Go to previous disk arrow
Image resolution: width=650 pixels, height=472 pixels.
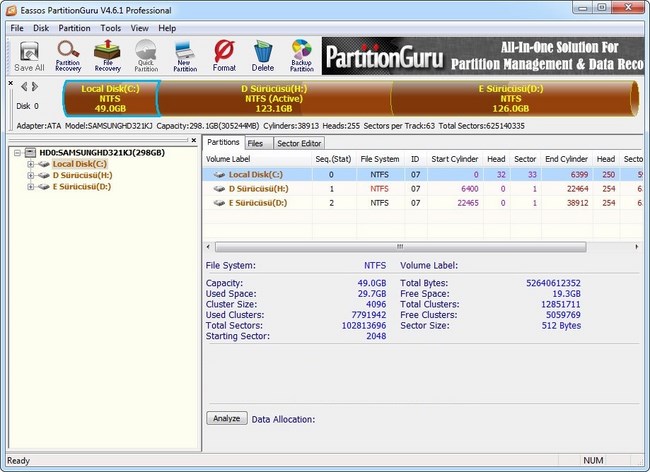tap(23, 87)
